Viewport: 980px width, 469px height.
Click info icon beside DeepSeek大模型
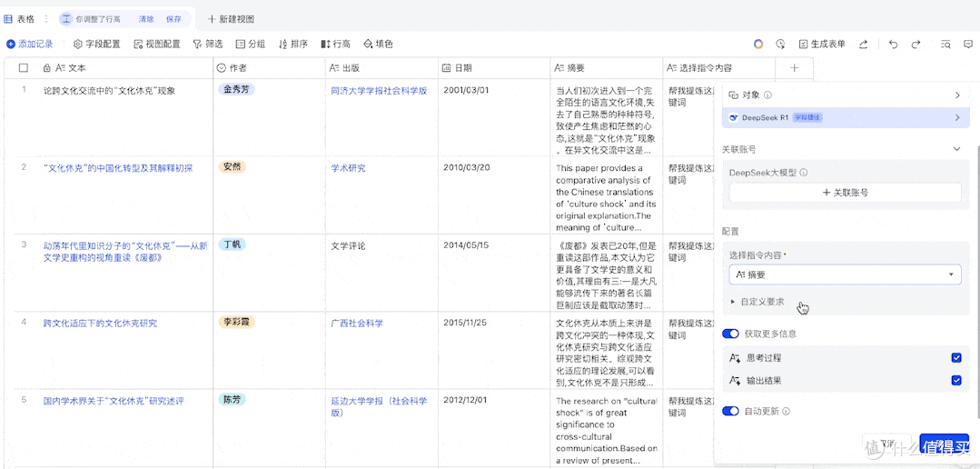(804, 173)
